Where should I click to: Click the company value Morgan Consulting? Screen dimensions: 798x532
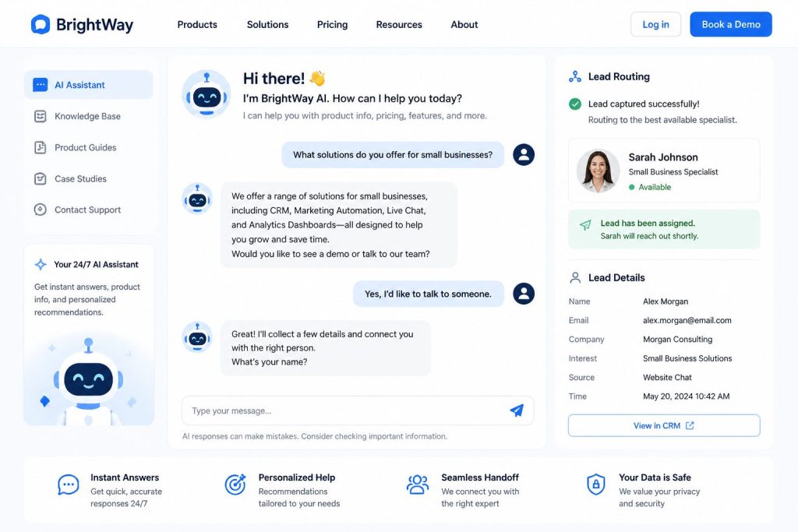click(677, 340)
